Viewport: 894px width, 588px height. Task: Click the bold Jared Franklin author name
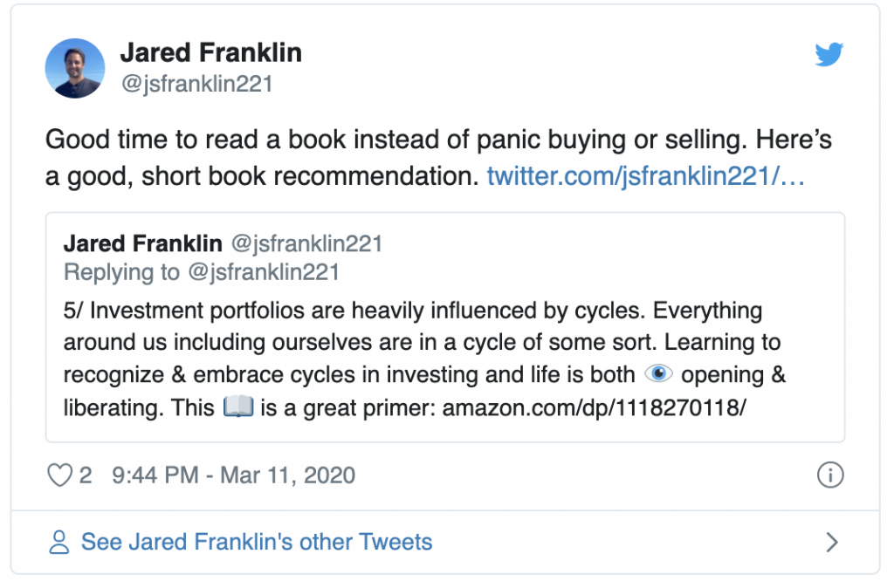coord(210,52)
